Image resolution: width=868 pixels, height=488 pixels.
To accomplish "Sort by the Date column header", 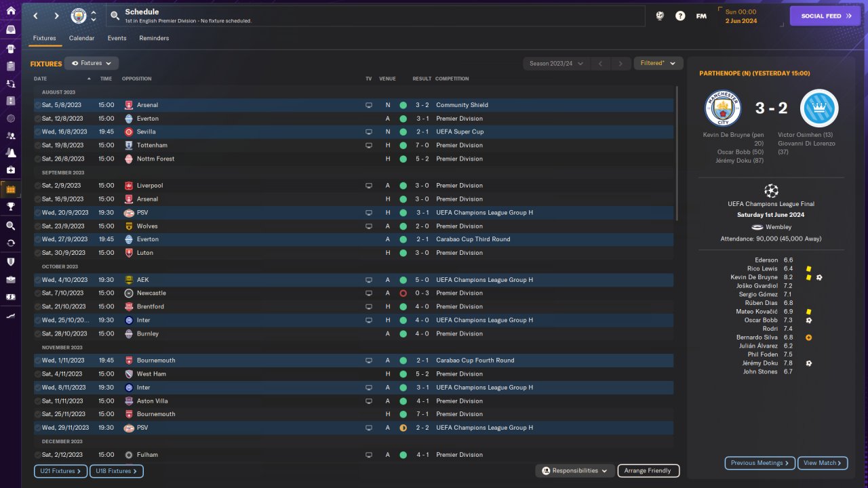I will pyautogui.click(x=41, y=79).
